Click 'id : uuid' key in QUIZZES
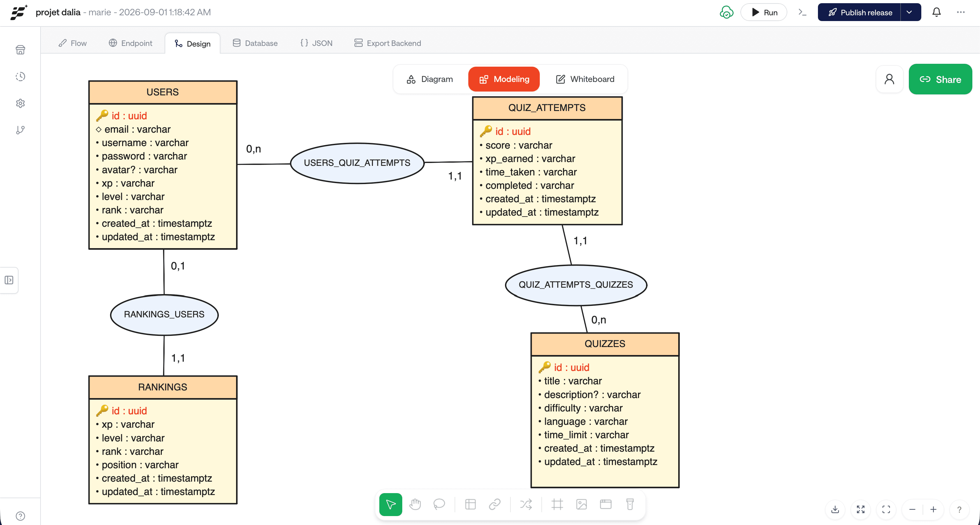The width and height of the screenshot is (980, 525). tap(571, 367)
